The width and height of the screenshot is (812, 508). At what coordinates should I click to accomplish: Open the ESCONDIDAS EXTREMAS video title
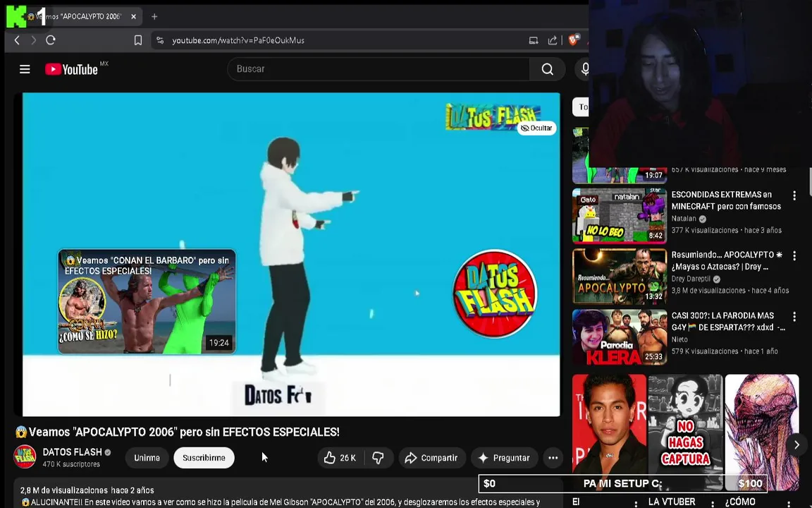[x=726, y=200]
